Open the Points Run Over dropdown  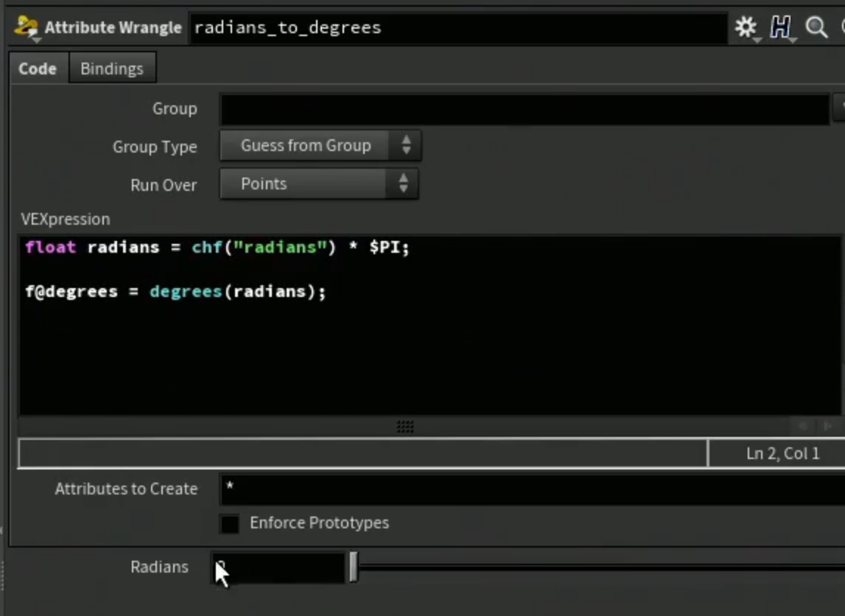click(x=319, y=183)
